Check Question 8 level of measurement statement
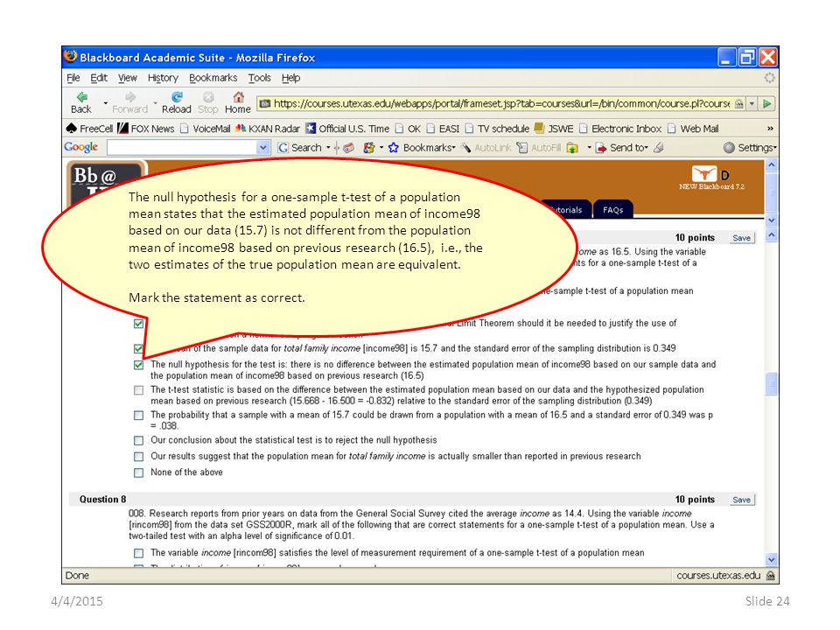The width and height of the screenshot is (840, 630). tap(139, 553)
